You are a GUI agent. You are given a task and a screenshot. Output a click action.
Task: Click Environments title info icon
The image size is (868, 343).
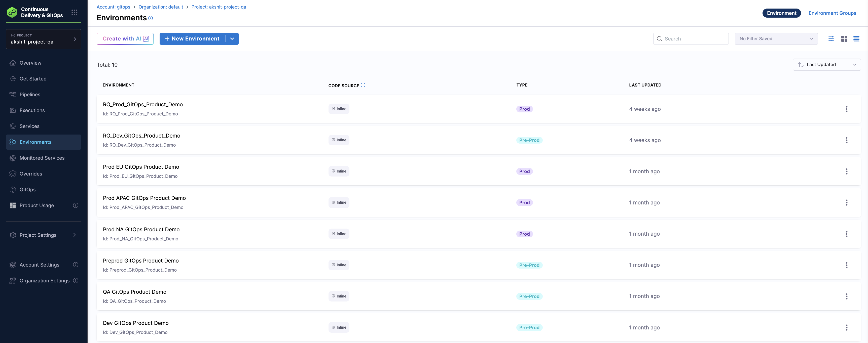pos(151,18)
